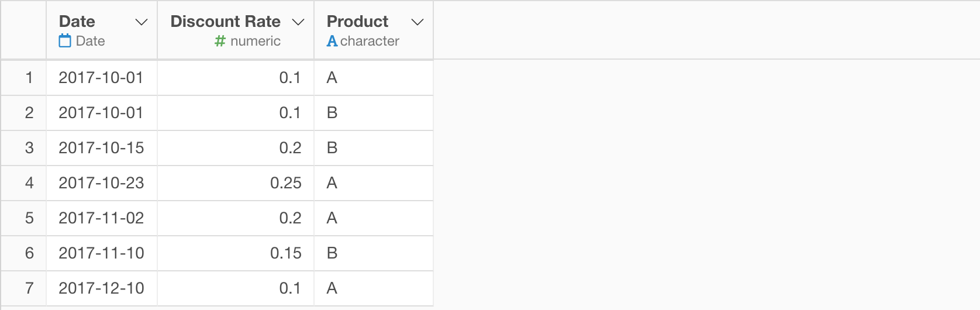Viewport: 980px width, 310px height.
Task: Select row number 4
Action: click(x=29, y=183)
